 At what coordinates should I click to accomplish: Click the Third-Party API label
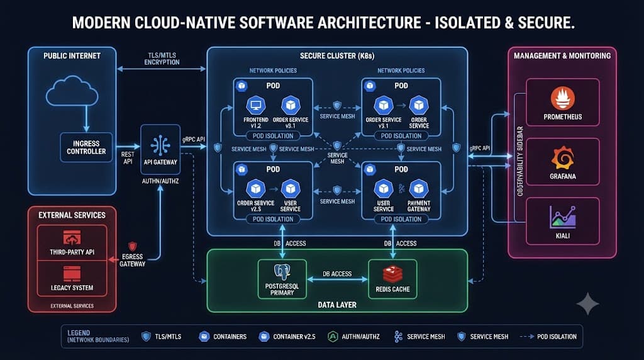coord(72,252)
